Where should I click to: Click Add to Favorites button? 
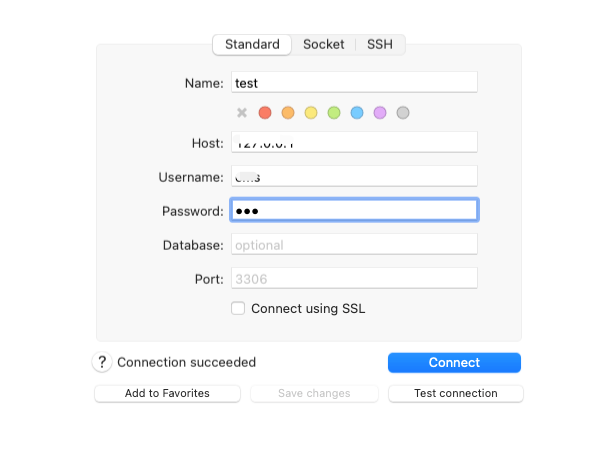167,393
